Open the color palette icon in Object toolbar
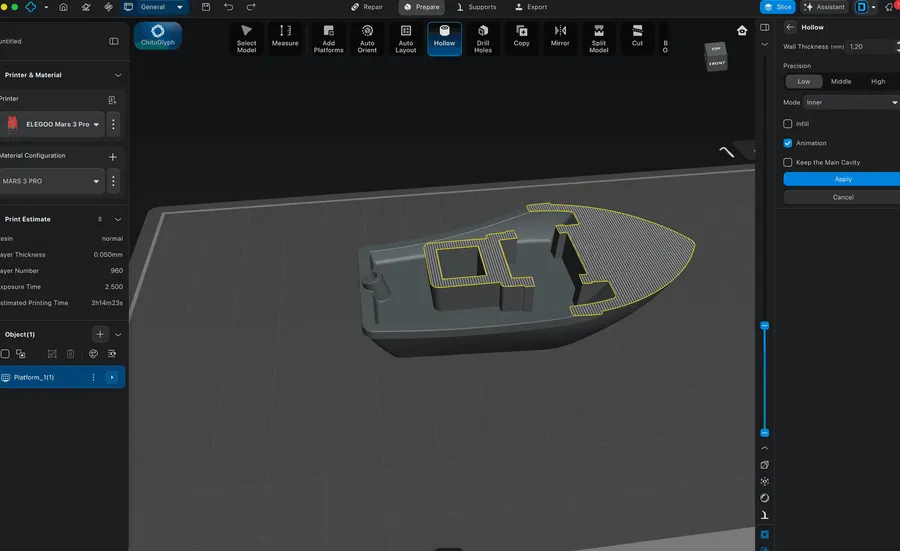This screenshot has height=551, width=900. (94, 354)
